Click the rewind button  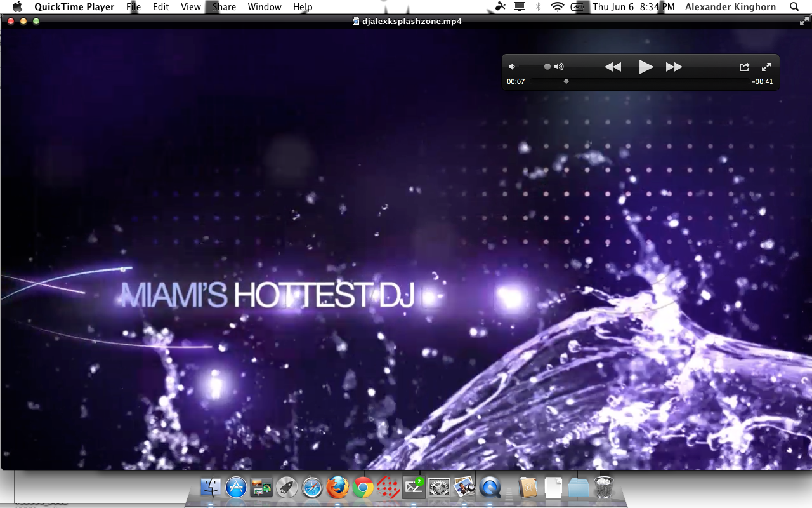pos(612,67)
